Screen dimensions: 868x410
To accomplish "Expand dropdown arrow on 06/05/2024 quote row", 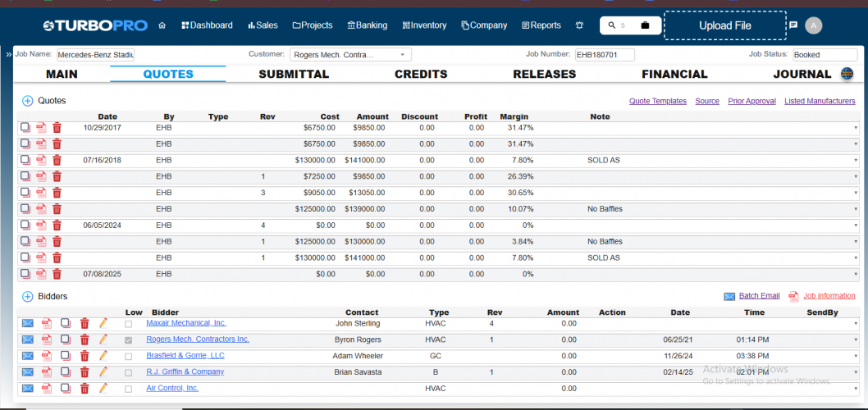I will 855,225.
